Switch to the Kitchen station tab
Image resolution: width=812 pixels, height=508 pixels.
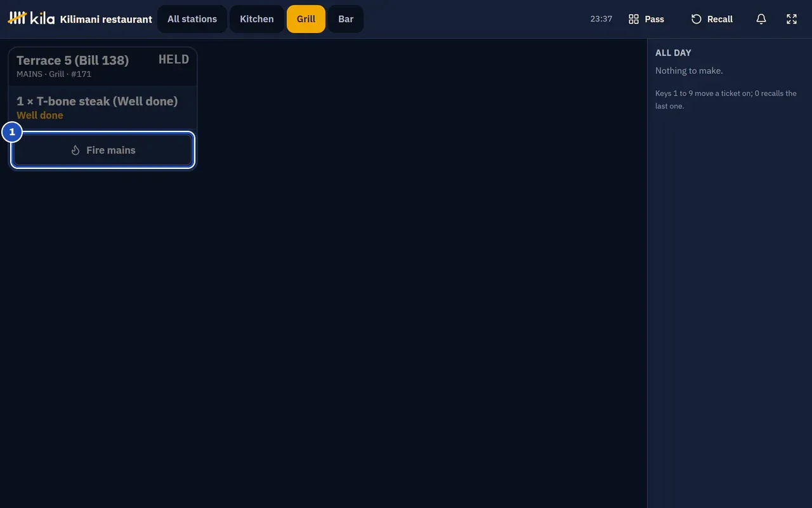257,19
